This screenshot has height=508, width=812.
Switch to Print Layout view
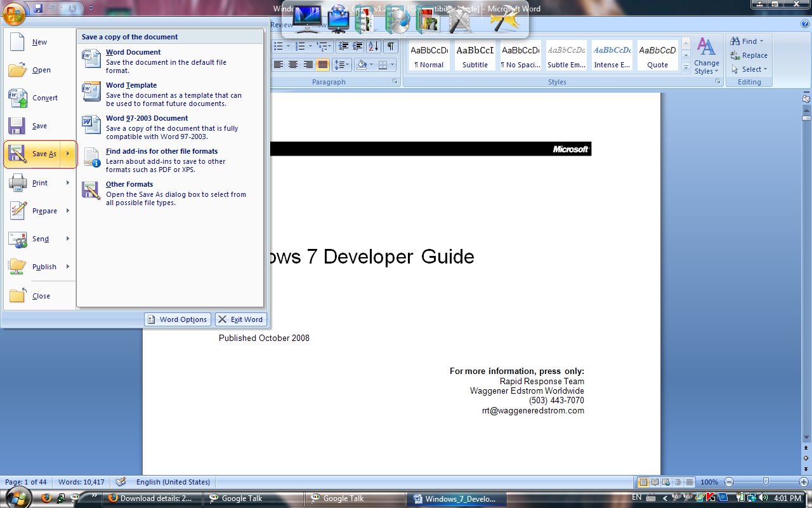point(643,482)
